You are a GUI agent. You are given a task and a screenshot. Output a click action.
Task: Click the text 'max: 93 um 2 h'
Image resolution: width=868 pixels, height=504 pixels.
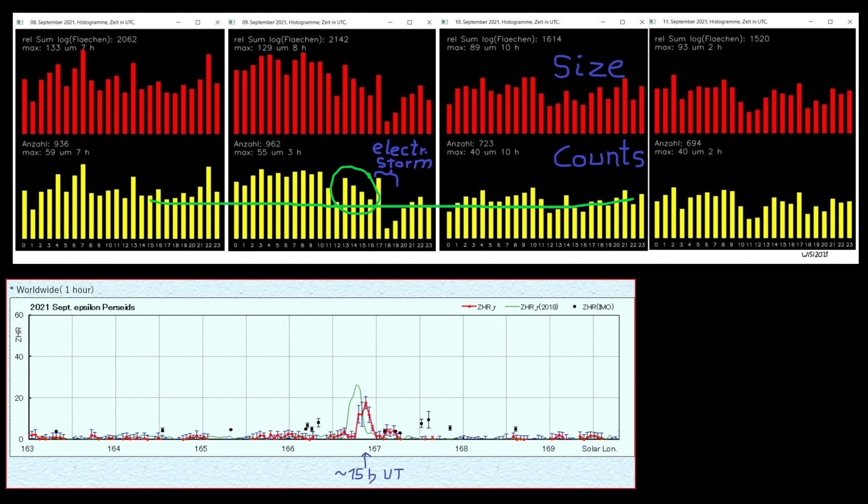pos(689,47)
